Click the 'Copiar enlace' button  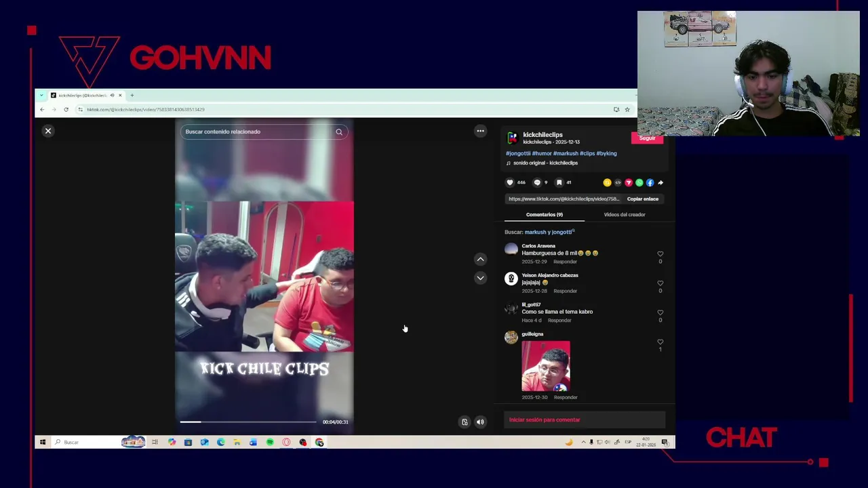pos(642,199)
